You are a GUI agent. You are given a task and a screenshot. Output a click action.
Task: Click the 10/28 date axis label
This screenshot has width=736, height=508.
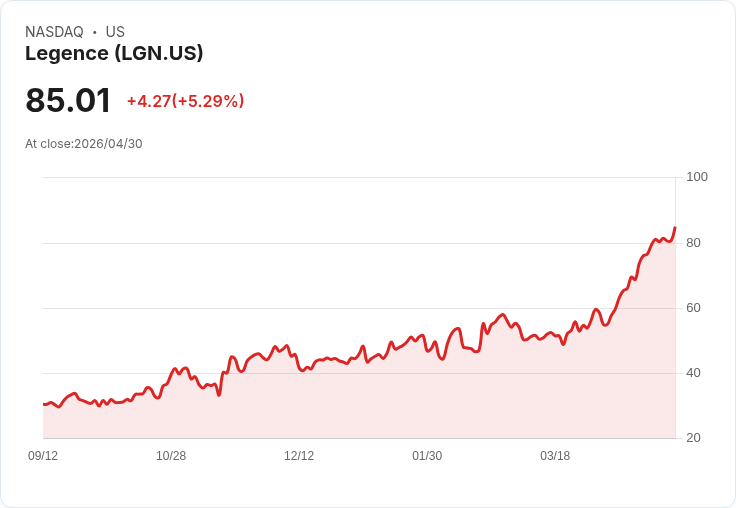[171, 456]
